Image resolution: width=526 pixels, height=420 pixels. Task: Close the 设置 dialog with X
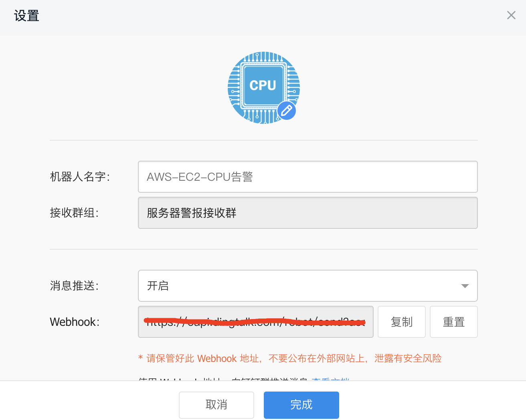pyautogui.click(x=511, y=15)
